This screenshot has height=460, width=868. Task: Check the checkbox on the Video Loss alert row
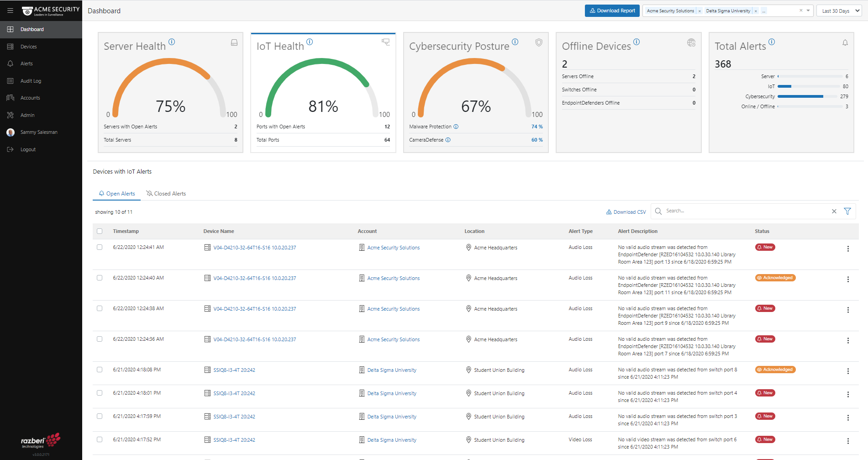[x=100, y=439]
